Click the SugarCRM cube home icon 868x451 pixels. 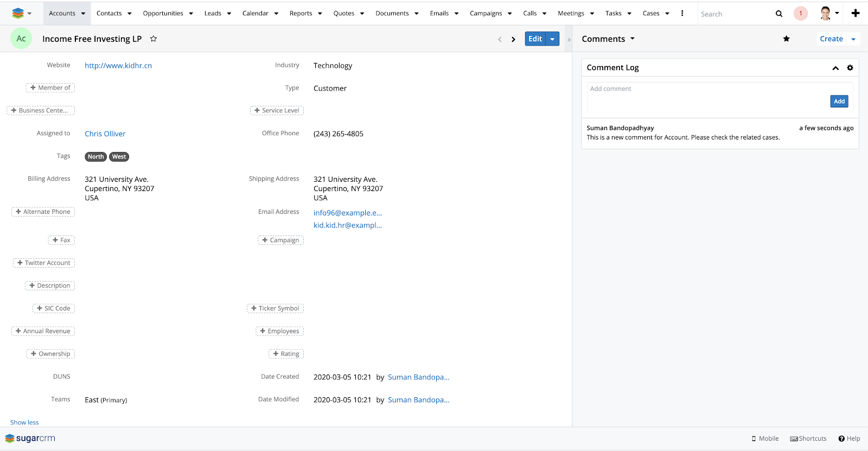(x=18, y=13)
